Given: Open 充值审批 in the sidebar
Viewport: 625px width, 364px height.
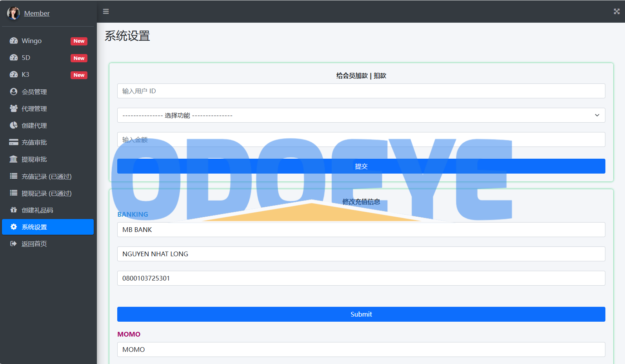Looking at the screenshot, I should (34, 143).
